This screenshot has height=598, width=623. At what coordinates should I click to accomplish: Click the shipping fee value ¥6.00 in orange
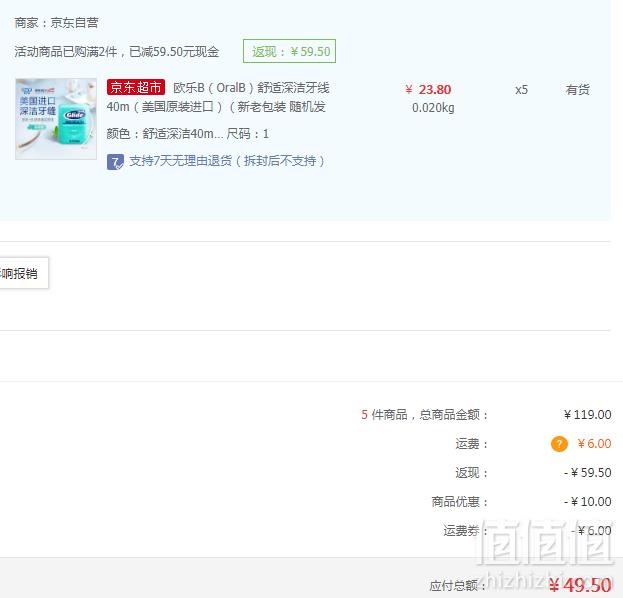tap(594, 444)
